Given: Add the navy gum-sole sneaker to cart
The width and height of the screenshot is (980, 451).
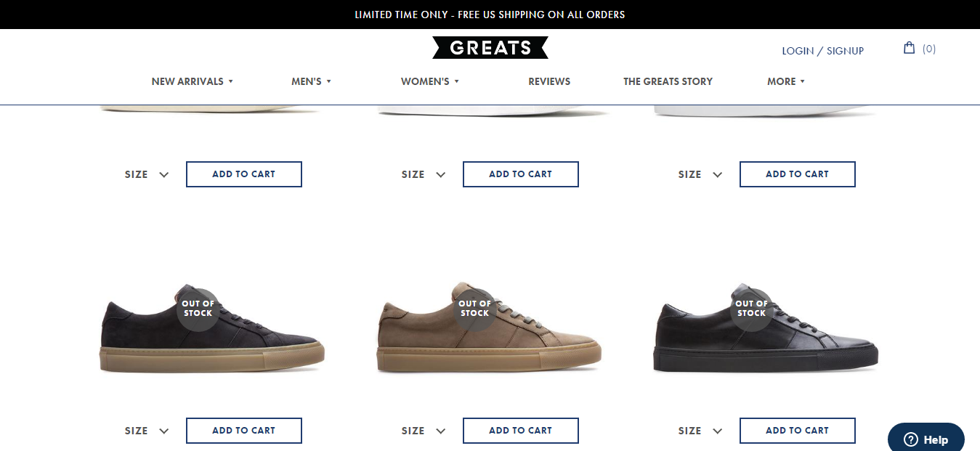Looking at the screenshot, I should [x=244, y=431].
